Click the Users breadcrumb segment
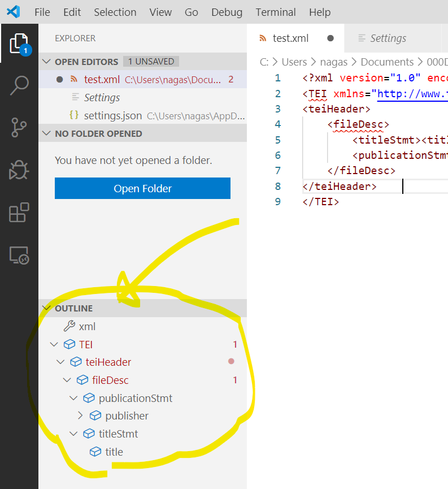Image resolution: width=448 pixels, height=489 pixels. pos(294,62)
